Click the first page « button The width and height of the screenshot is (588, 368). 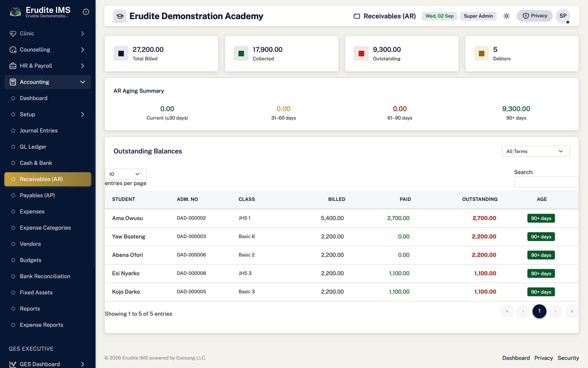pos(507,311)
